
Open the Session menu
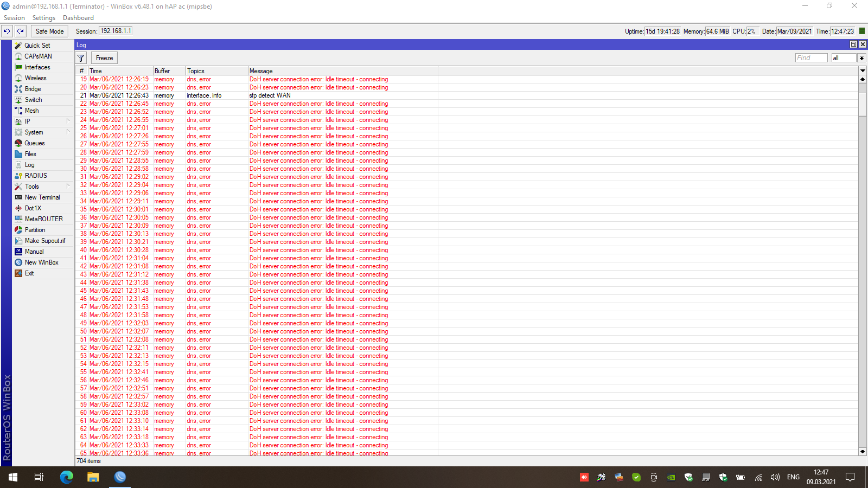[x=14, y=18]
